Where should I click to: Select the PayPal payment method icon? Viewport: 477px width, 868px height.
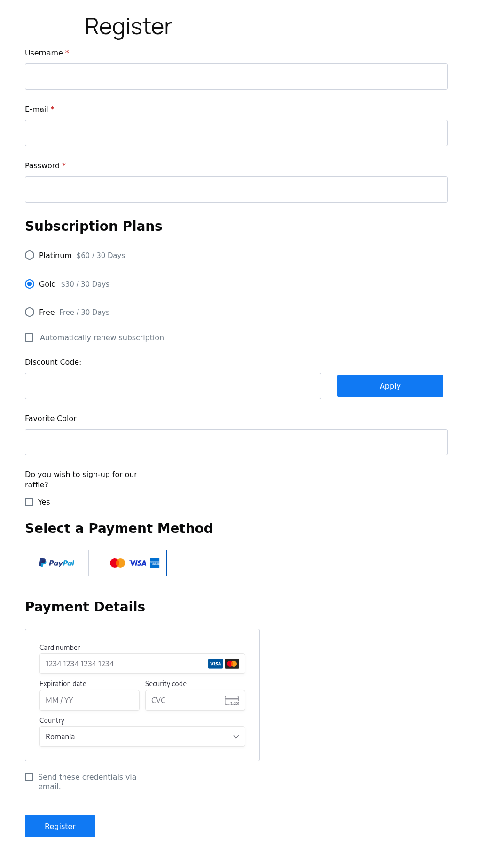(56, 563)
